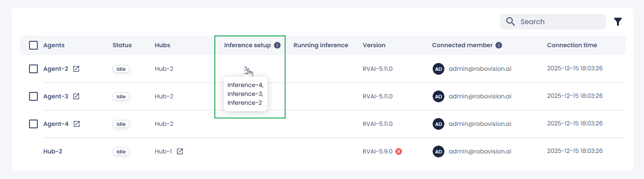Click RVAI-5.11.0 version for Agent-4
The width and height of the screenshot is (644, 179).
pyautogui.click(x=378, y=124)
